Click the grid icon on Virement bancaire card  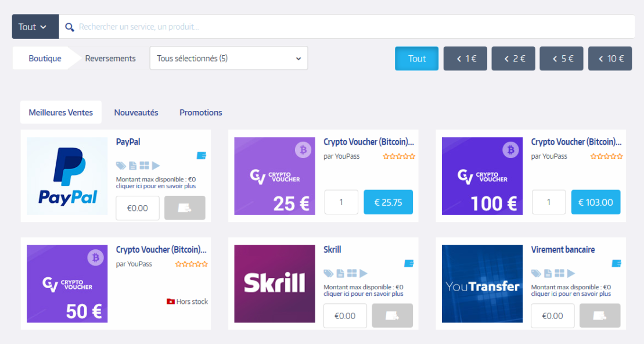point(559,273)
